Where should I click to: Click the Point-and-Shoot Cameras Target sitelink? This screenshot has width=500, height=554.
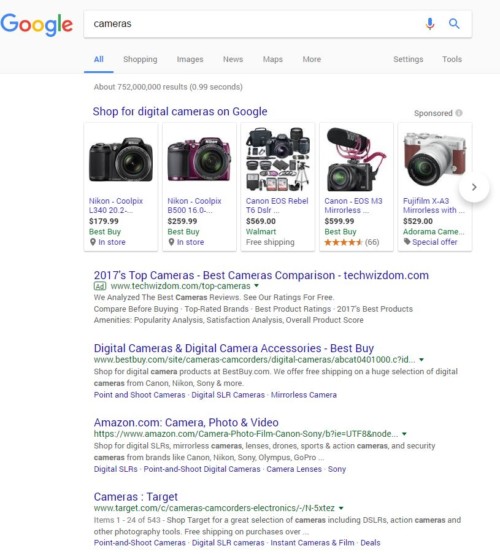tap(140, 543)
